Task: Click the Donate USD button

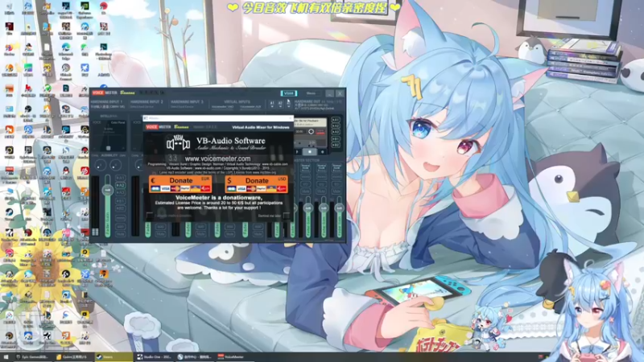Action: [x=256, y=184]
